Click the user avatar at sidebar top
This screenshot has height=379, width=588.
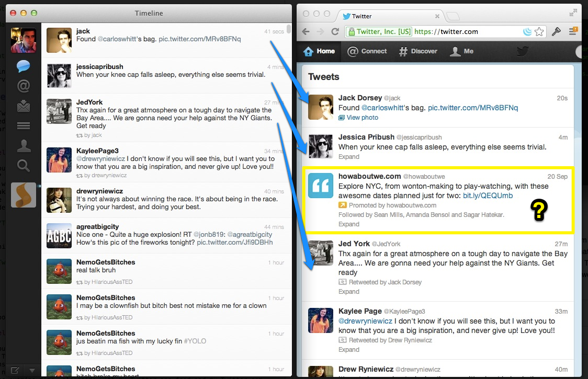coord(23,40)
